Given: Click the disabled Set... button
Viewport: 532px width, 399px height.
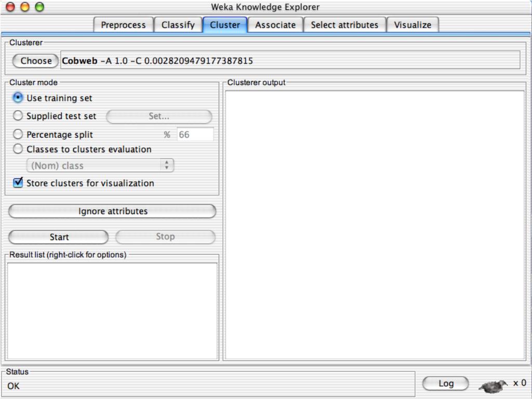Looking at the screenshot, I should 159,116.
